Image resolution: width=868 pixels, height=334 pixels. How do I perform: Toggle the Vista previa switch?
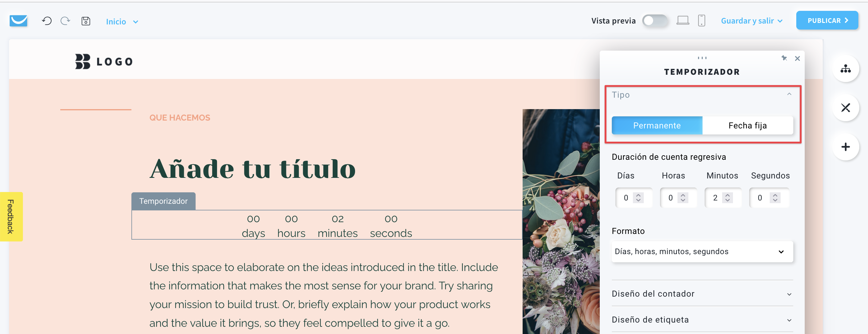click(655, 20)
